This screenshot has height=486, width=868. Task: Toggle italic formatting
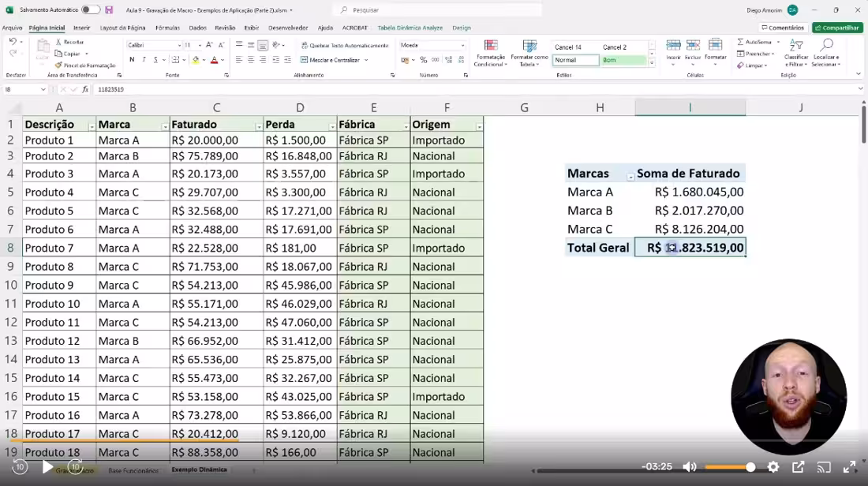pos(144,60)
